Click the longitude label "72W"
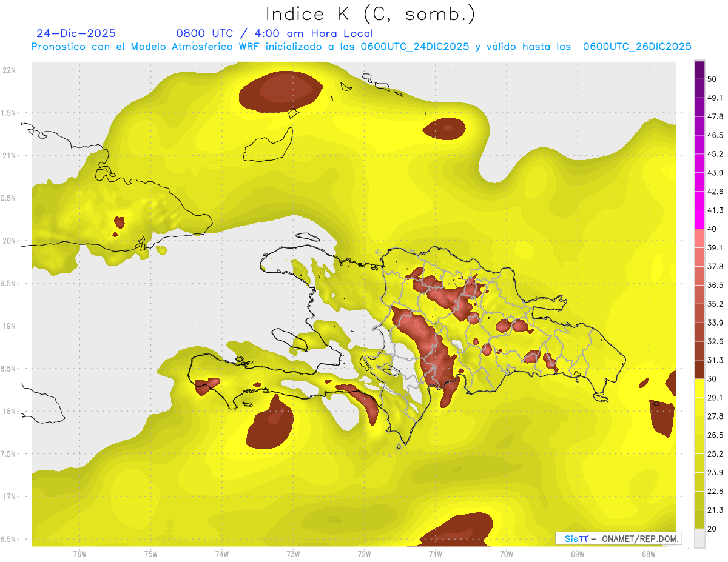Viewport: 728px width, 562px height. point(364,554)
